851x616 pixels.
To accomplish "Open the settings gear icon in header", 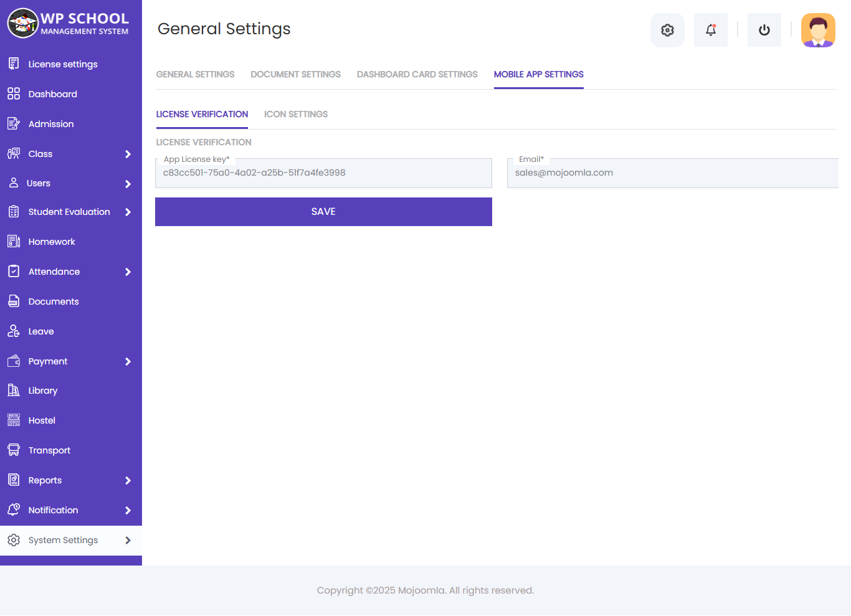I will point(667,30).
